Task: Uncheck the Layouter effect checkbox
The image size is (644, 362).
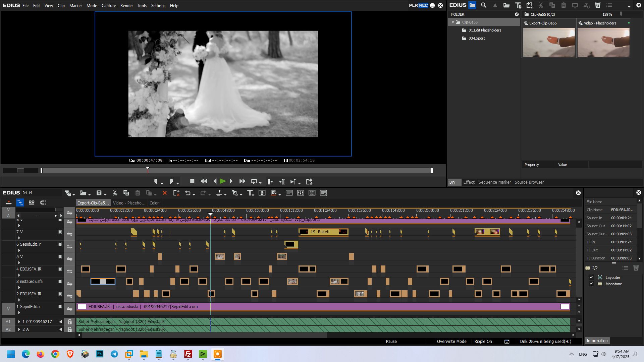Action: point(591,278)
